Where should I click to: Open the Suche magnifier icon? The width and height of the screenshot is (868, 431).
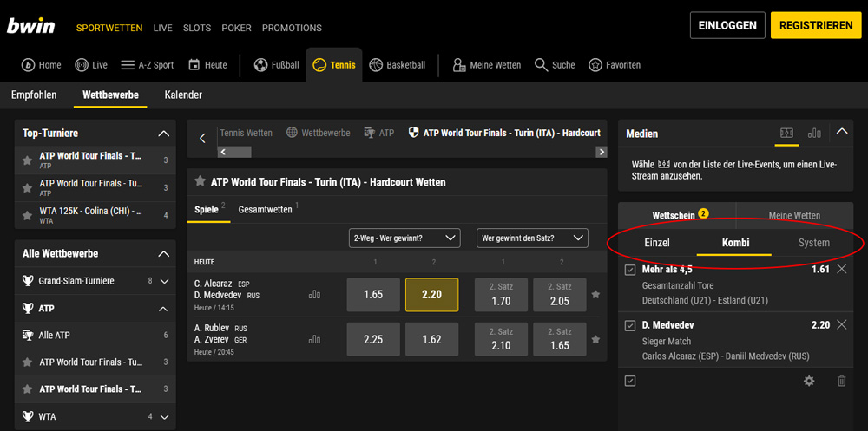pyautogui.click(x=541, y=65)
